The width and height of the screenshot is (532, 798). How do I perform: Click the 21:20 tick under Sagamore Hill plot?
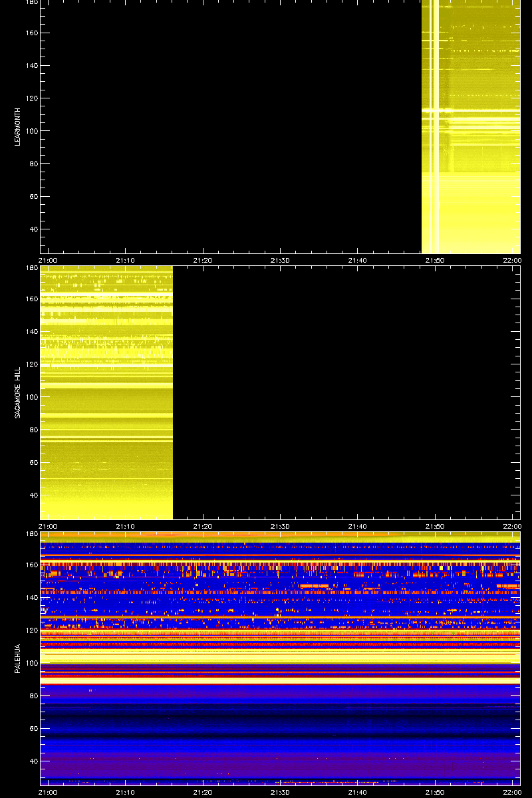pos(202,526)
